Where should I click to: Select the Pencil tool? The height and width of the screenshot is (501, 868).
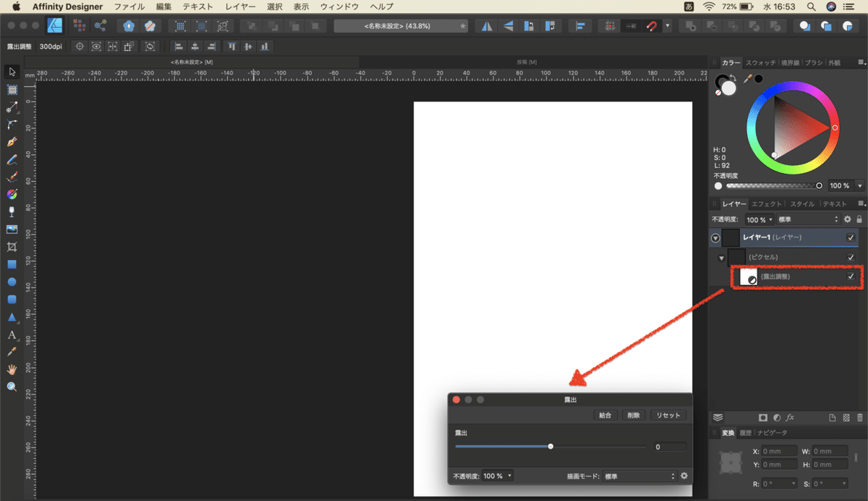(12, 159)
